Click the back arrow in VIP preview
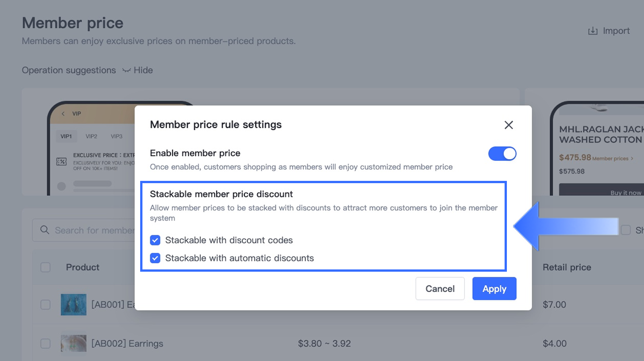This screenshot has width=644, height=361. click(x=63, y=114)
